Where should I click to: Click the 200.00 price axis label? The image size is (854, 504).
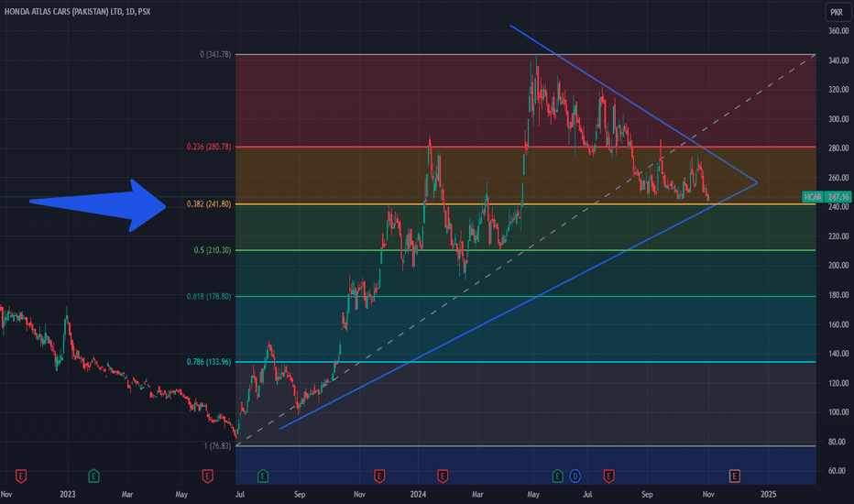[x=838, y=266]
